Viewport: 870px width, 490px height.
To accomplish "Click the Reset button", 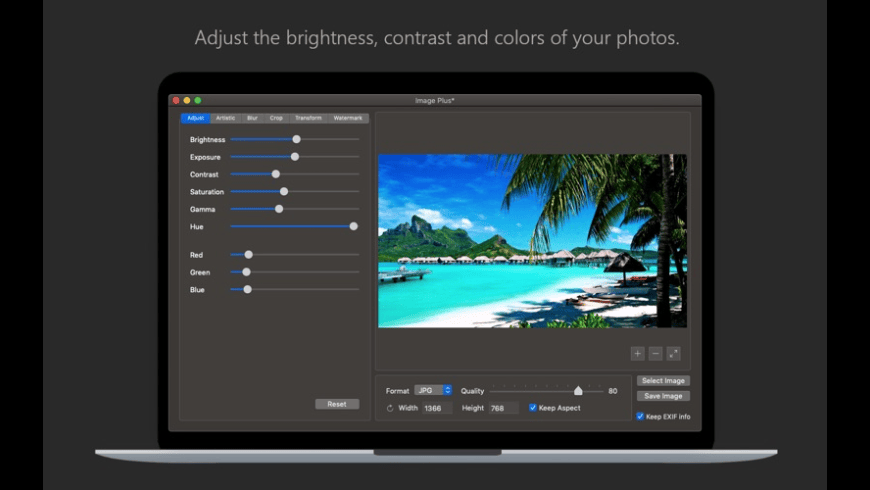I will point(337,404).
